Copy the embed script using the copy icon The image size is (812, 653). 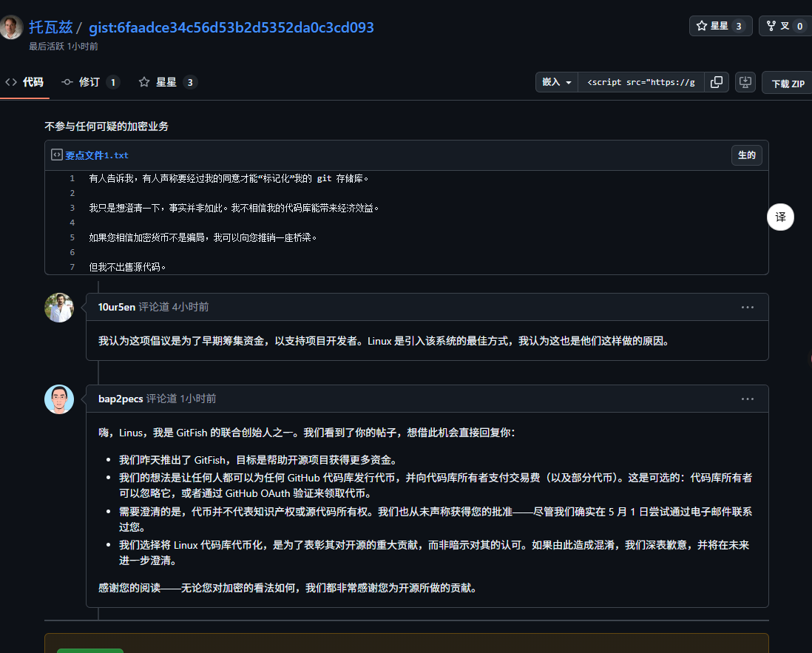coord(716,82)
